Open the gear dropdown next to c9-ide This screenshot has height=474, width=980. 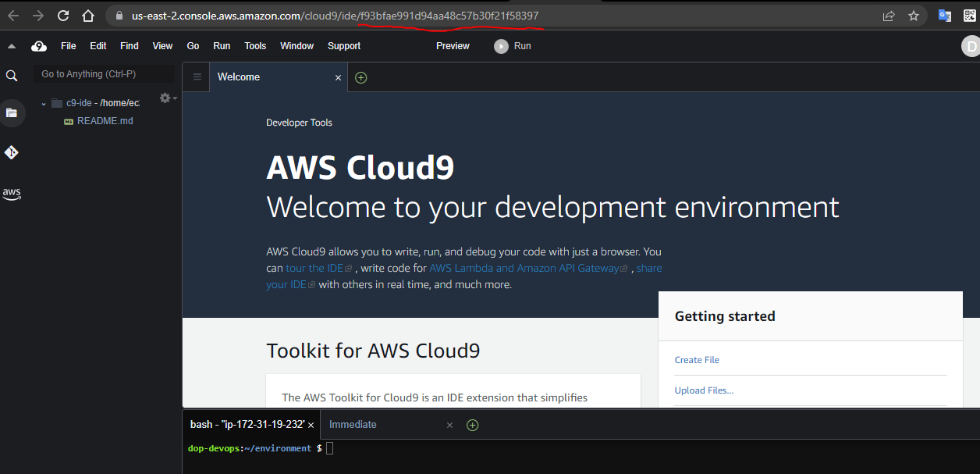pos(165,98)
